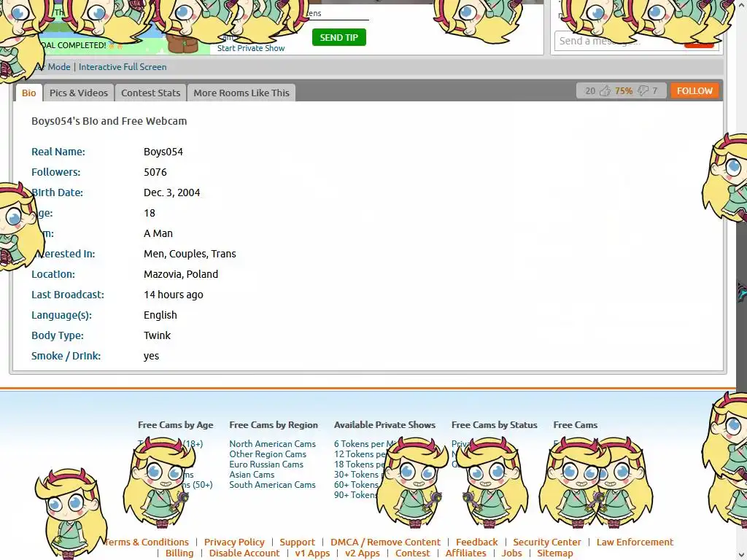Viewport: 747px width, 560px height.
Task: Open the Feedback footer link
Action: pyautogui.click(x=477, y=542)
